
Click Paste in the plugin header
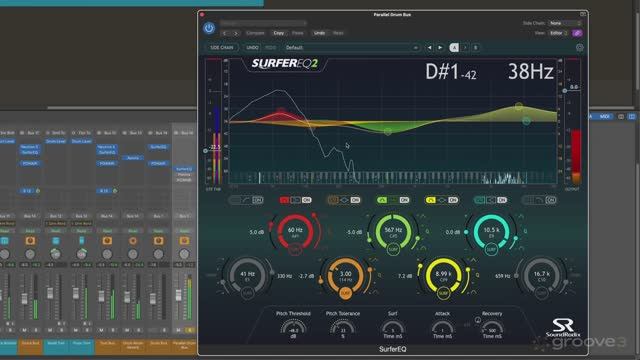(x=298, y=33)
